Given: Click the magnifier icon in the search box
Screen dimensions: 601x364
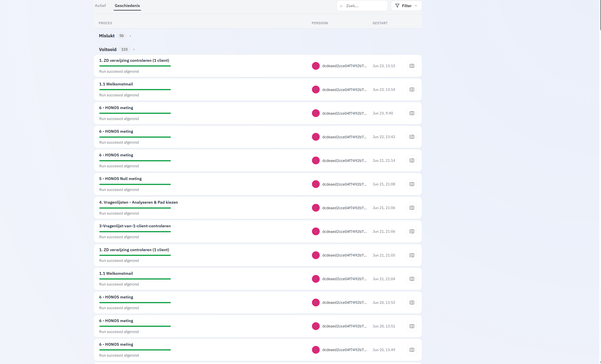Looking at the screenshot, I should pyautogui.click(x=341, y=6).
